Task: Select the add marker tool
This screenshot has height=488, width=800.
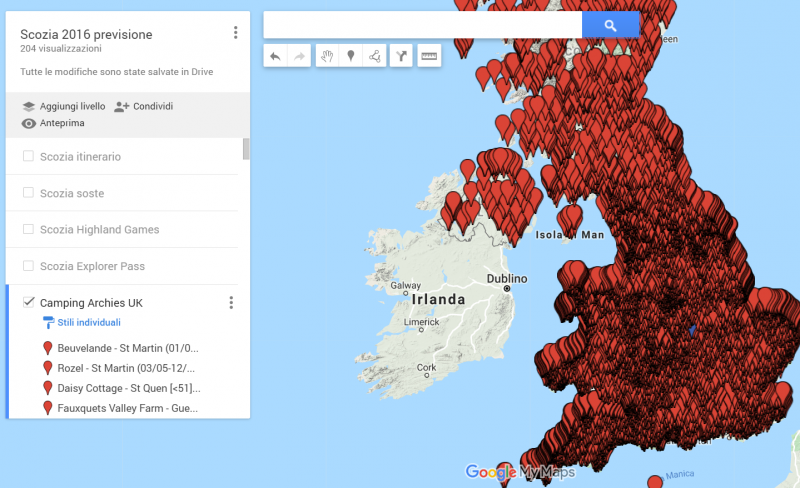Action: 350,57
